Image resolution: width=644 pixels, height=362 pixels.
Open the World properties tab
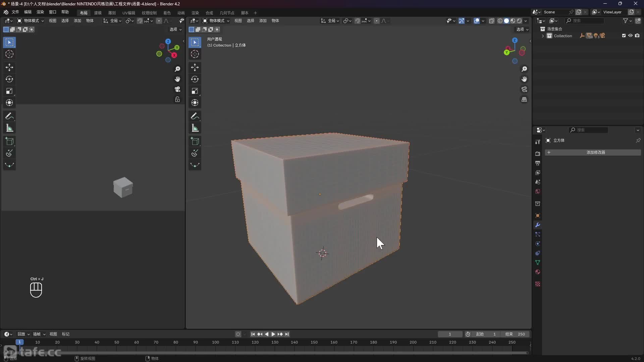(x=538, y=191)
